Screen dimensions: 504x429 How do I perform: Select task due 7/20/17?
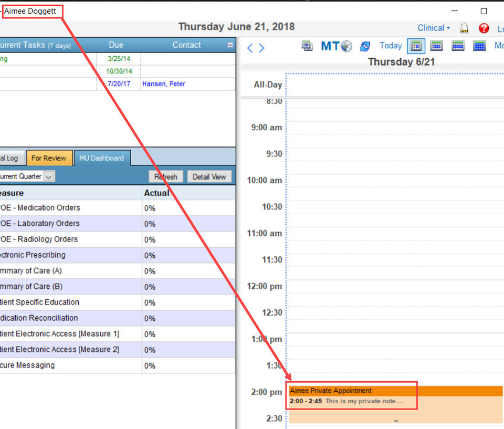click(x=118, y=83)
